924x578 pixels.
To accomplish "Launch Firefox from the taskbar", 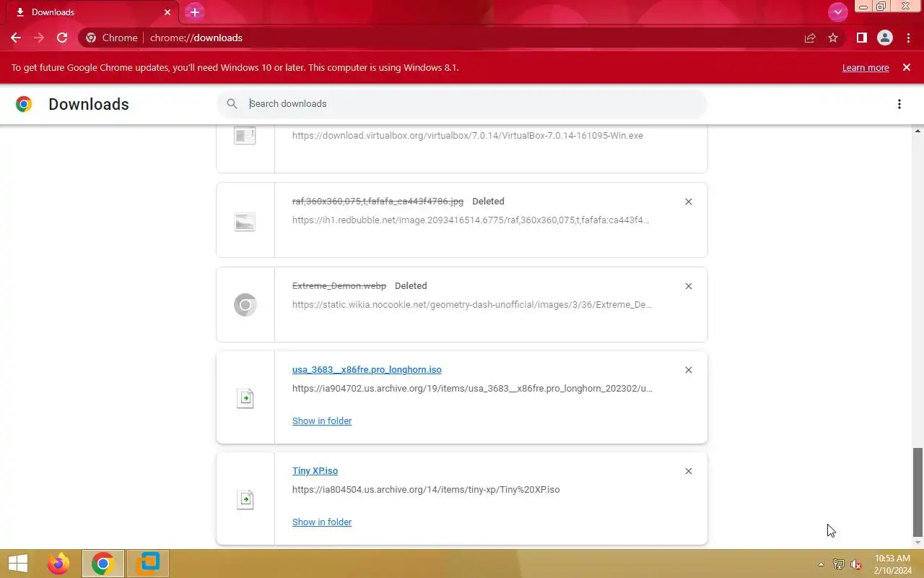I will tap(58, 564).
